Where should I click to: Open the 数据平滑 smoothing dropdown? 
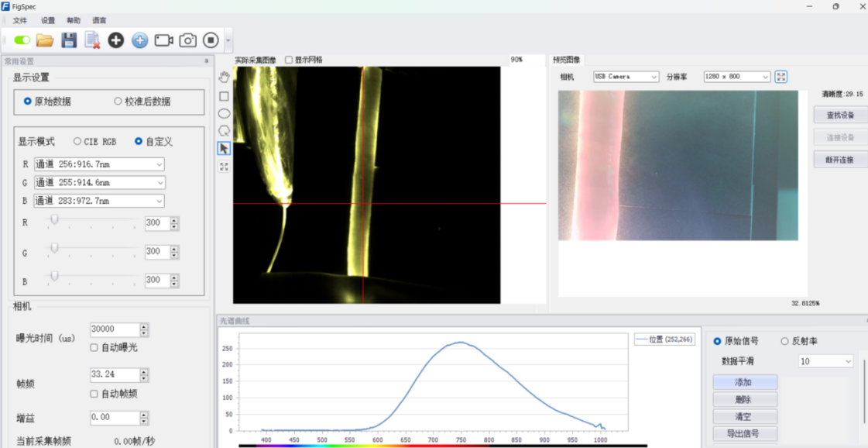point(825,361)
